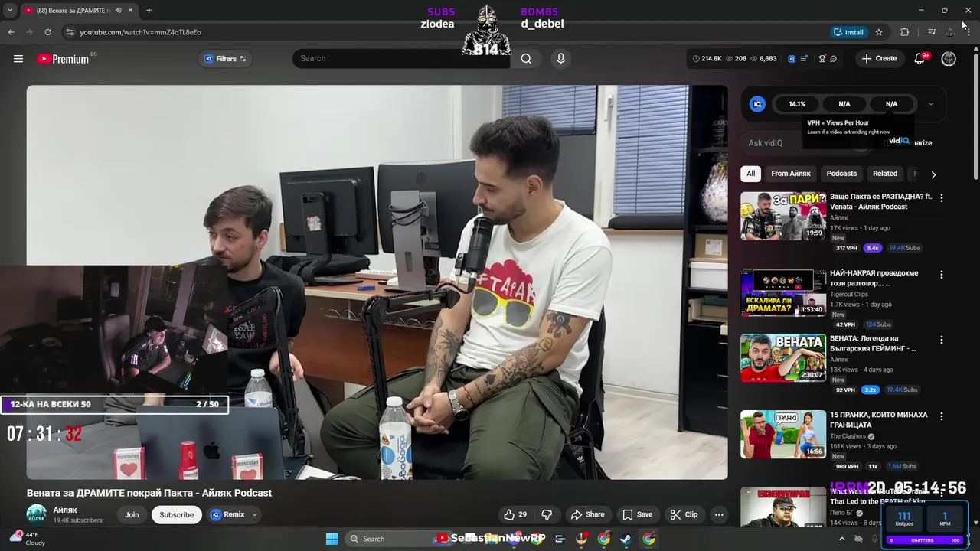This screenshot has height=551, width=980.
Task: Mute tab via speaker icon on tab
Action: (118, 11)
